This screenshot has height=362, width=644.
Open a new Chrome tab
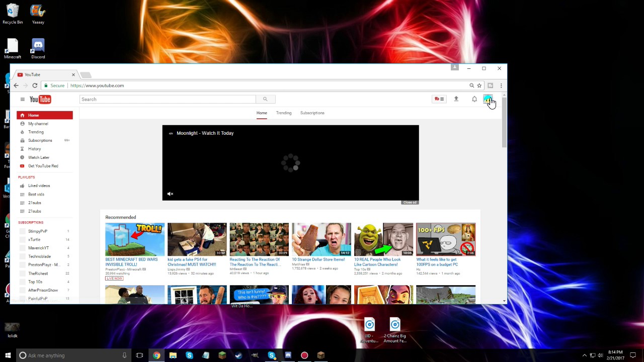point(86,75)
